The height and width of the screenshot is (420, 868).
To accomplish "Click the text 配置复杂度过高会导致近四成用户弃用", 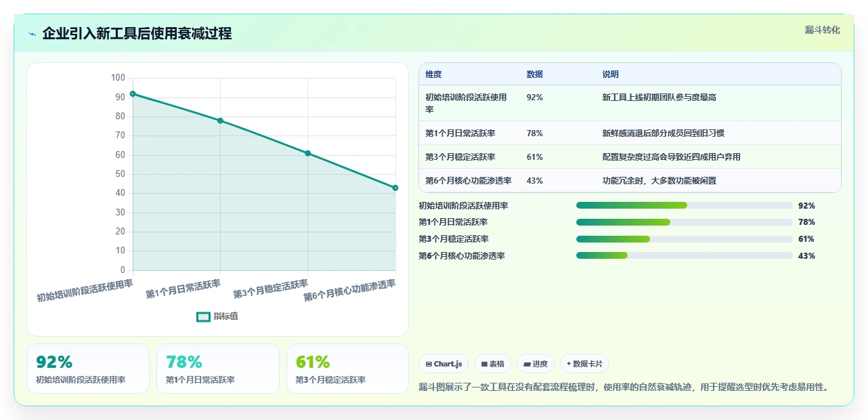I will (x=672, y=157).
